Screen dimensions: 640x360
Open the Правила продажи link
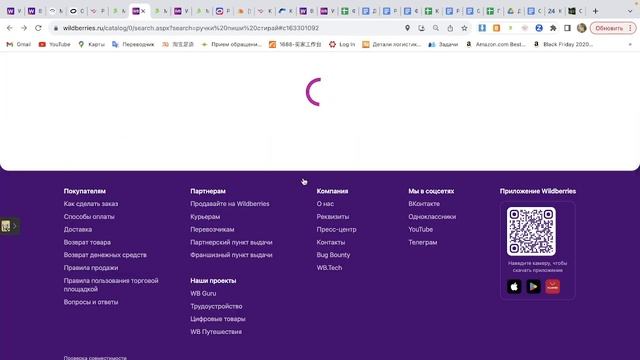click(x=91, y=268)
